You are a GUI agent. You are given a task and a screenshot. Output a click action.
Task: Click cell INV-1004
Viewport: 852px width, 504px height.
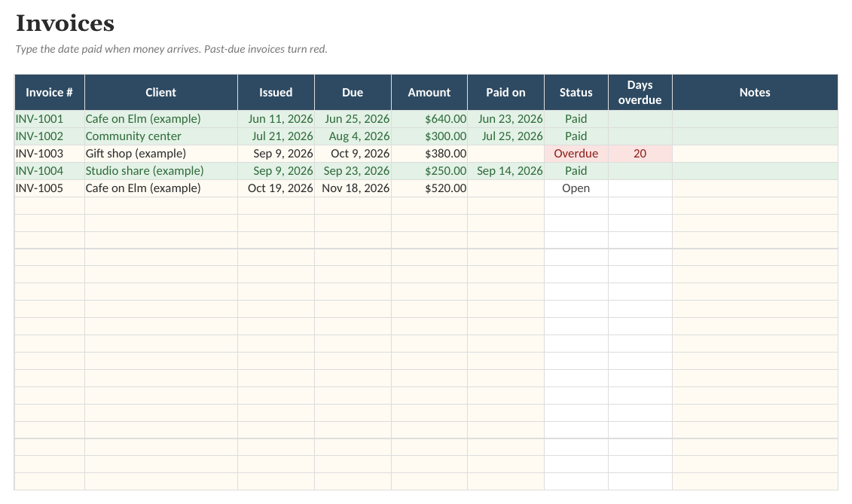50,171
